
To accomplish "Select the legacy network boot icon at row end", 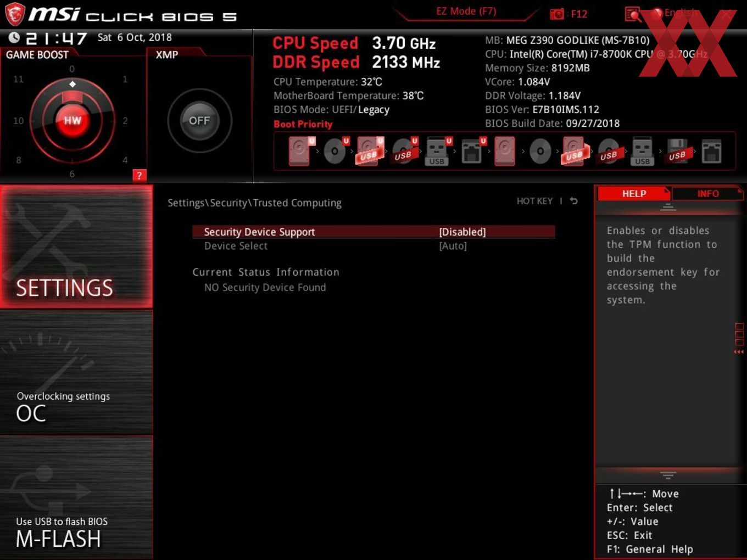I will click(x=711, y=151).
